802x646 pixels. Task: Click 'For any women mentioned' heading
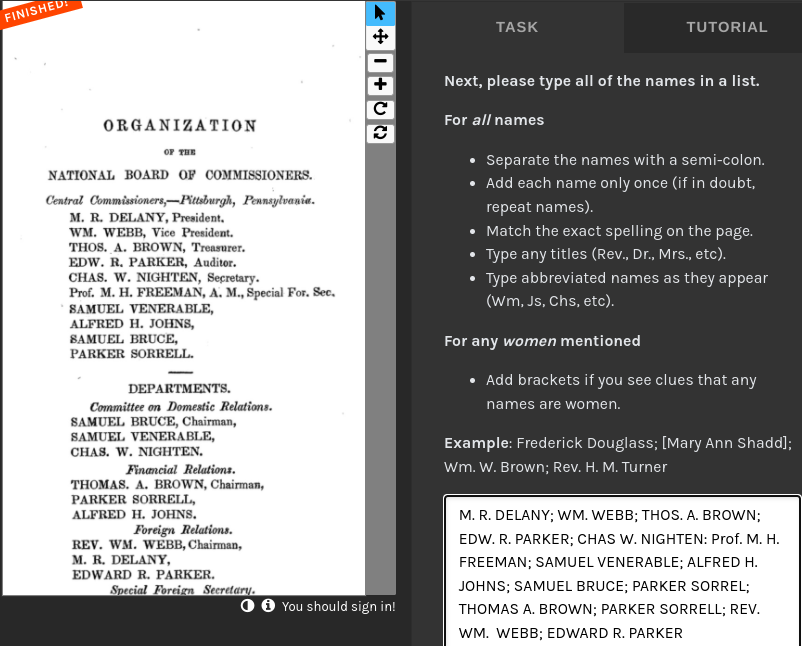pyautogui.click(x=542, y=341)
